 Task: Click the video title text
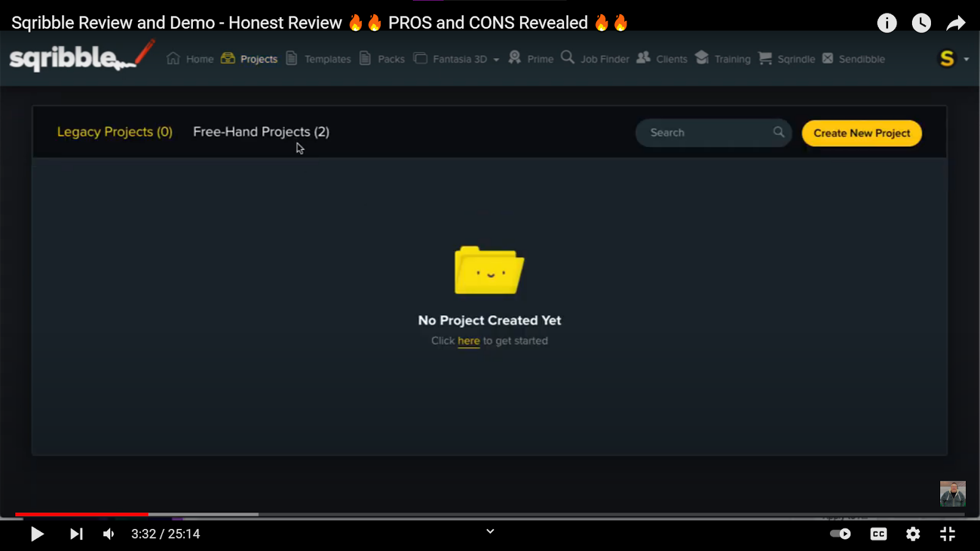pos(320,23)
